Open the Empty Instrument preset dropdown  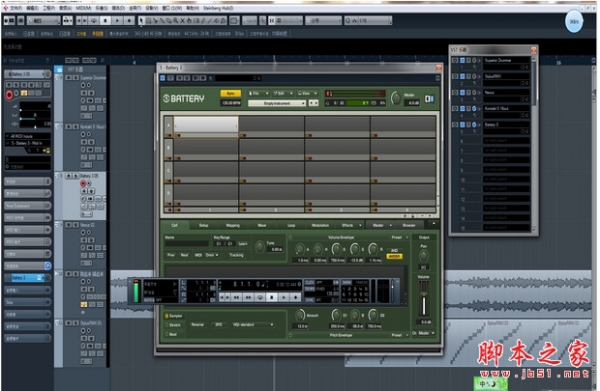coord(277,103)
